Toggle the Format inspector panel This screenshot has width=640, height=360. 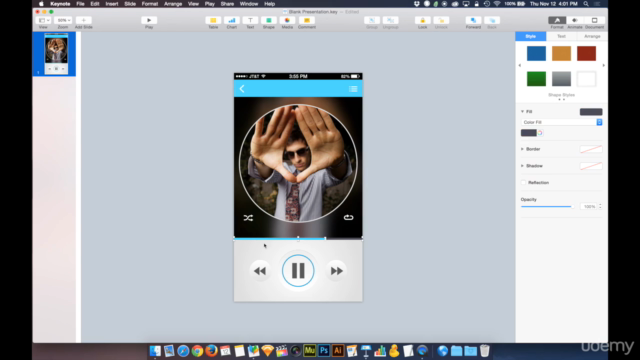tap(557, 20)
